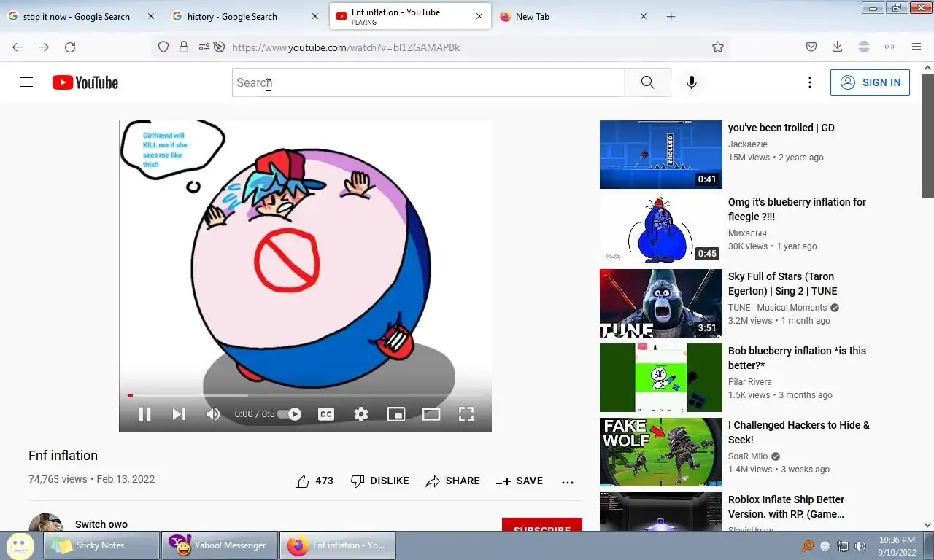The height and width of the screenshot is (560, 934).
Task: Open the Start menu smiley button
Action: [x=20, y=545]
